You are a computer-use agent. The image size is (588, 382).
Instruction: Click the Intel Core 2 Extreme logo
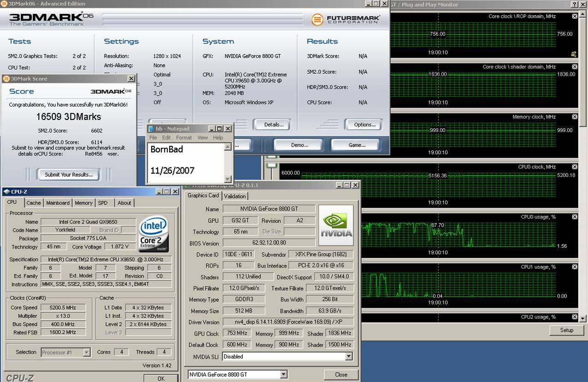pyautogui.click(x=154, y=233)
